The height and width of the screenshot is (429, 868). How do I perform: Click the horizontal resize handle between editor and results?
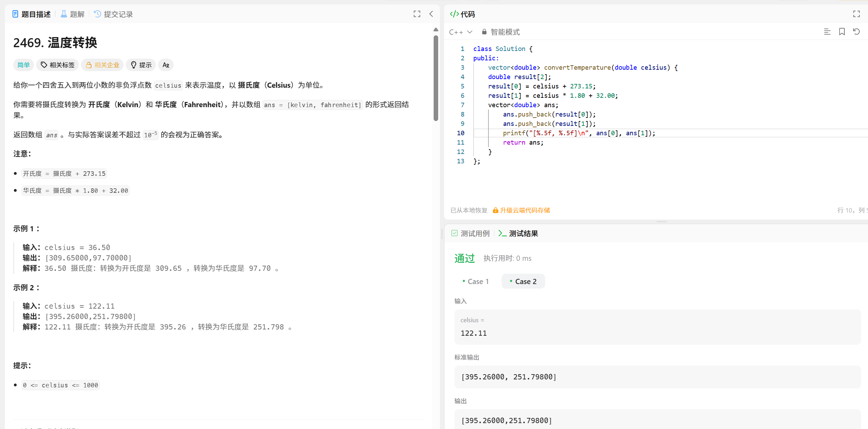[662, 222]
